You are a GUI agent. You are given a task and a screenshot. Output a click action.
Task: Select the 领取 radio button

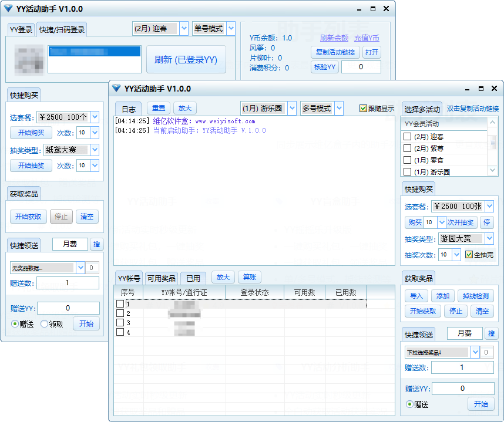44,324
